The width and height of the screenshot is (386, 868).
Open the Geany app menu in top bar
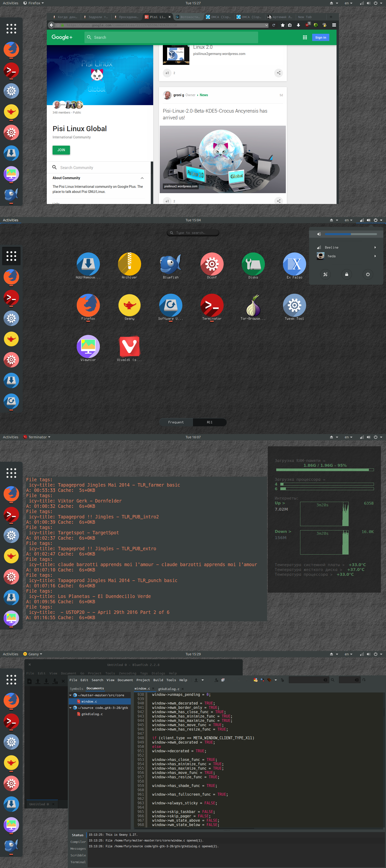[32, 654]
